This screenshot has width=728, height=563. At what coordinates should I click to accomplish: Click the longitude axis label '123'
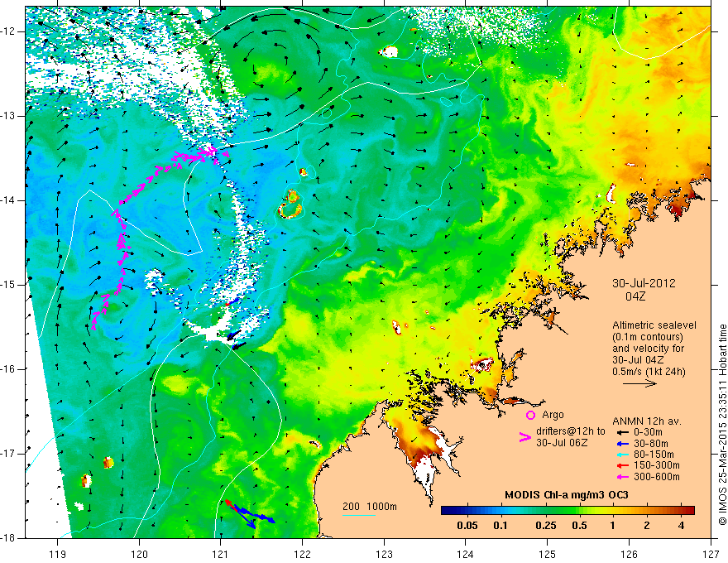[x=384, y=554]
